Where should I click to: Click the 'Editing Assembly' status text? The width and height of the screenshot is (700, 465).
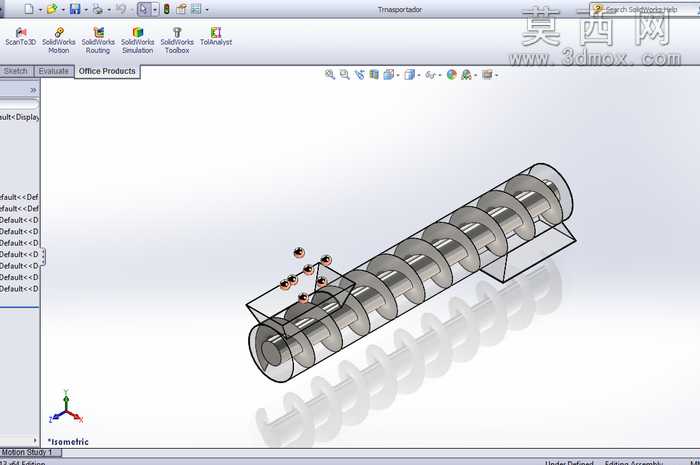pyautogui.click(x=634, y=462)
